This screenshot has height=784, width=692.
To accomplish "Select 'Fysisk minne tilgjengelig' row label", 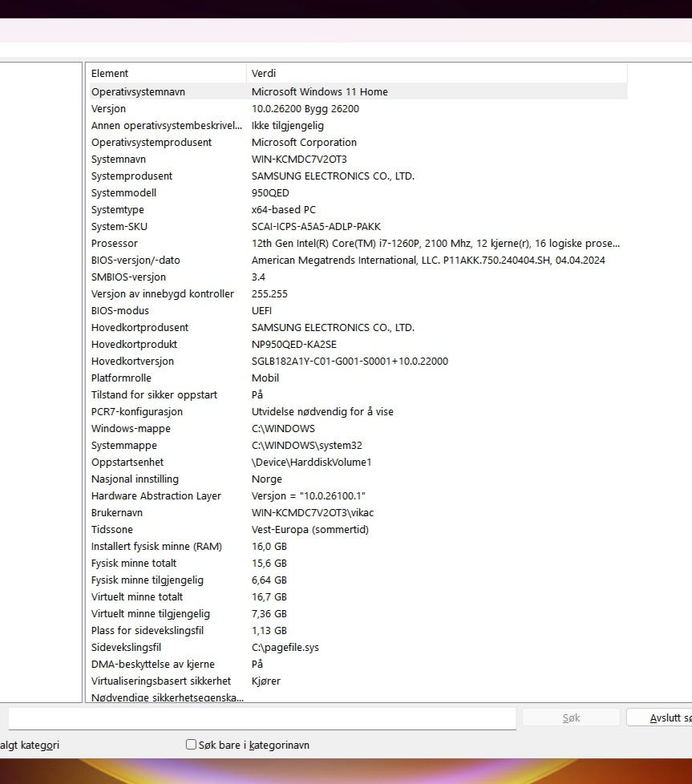I will pyautogui.click(x=147, y=580).
